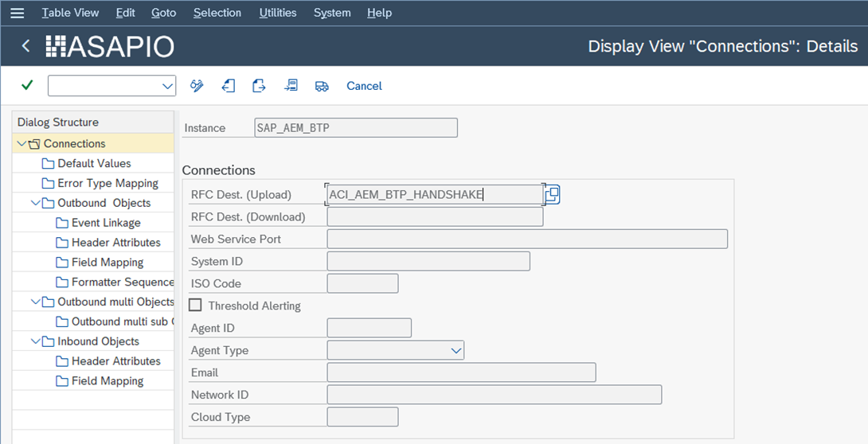Screen dimensions: 868x444
Task: Click the Network ID field
Action: [495, 395]
